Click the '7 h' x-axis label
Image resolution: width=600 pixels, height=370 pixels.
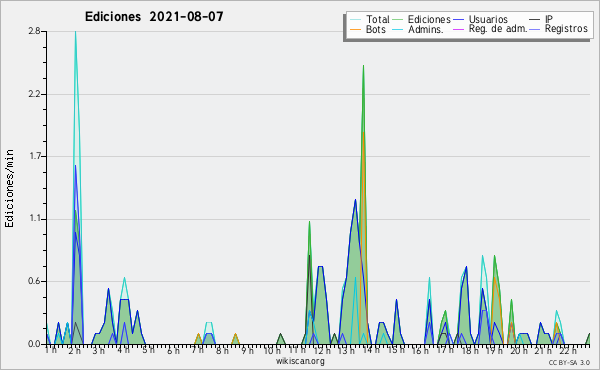(198, 350)
